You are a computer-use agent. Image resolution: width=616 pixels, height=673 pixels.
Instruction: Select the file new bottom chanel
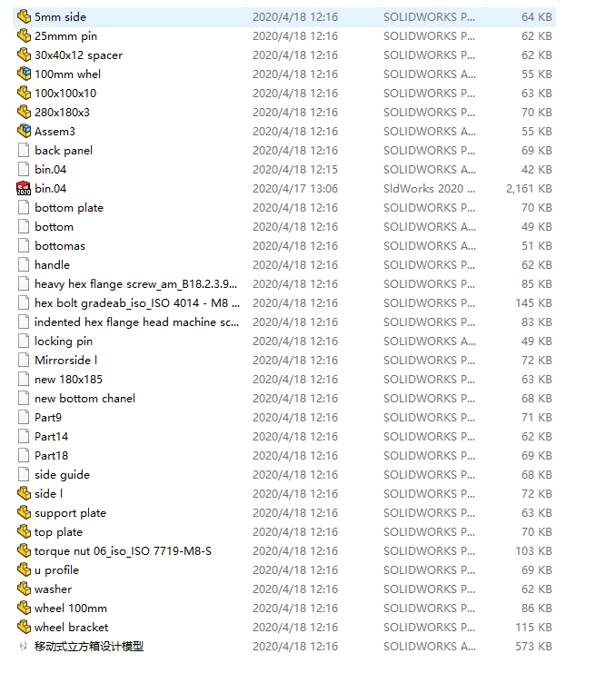tap(84, 399)
